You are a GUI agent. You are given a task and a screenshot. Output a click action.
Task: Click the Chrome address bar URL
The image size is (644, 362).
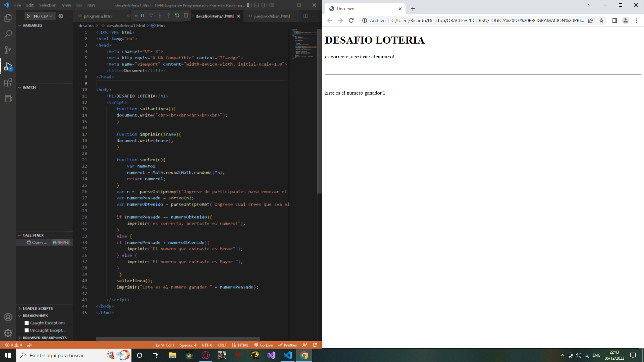(x=488, y=20)
